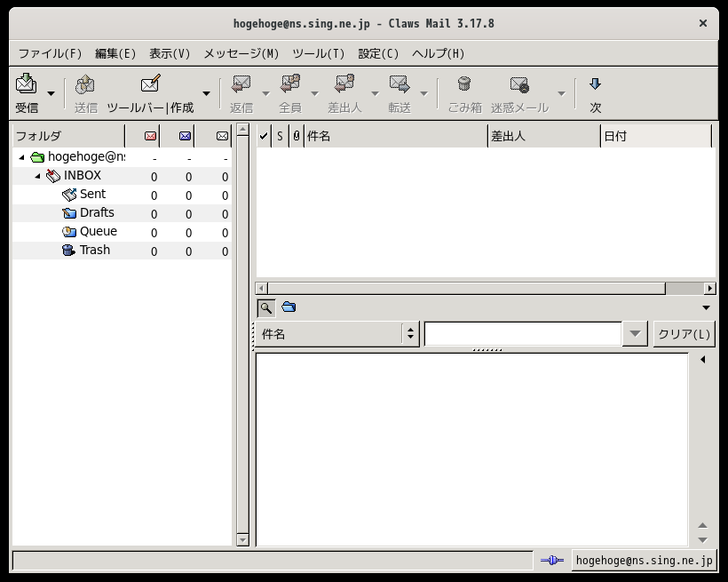
Task: Click the 送信 (Send) toolbar icon
Action: 85,84
